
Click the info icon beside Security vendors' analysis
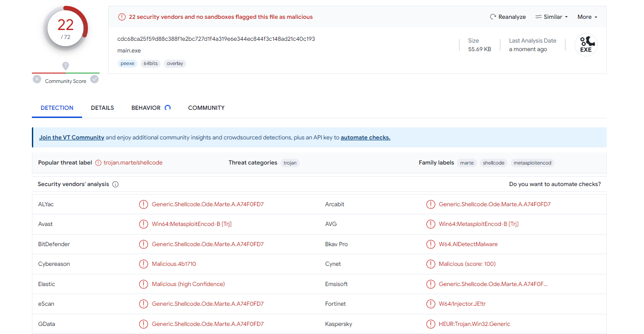click(115, 184)
